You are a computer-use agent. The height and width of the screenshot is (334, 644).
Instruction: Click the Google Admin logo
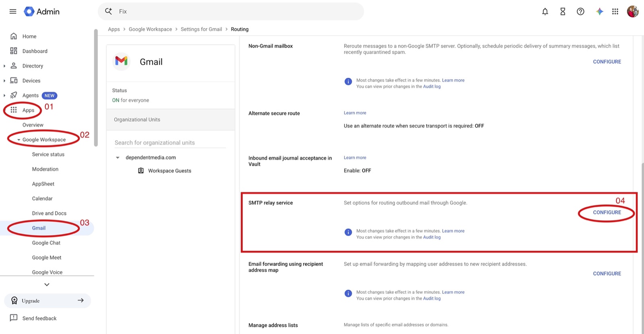[x=41, y=11]
